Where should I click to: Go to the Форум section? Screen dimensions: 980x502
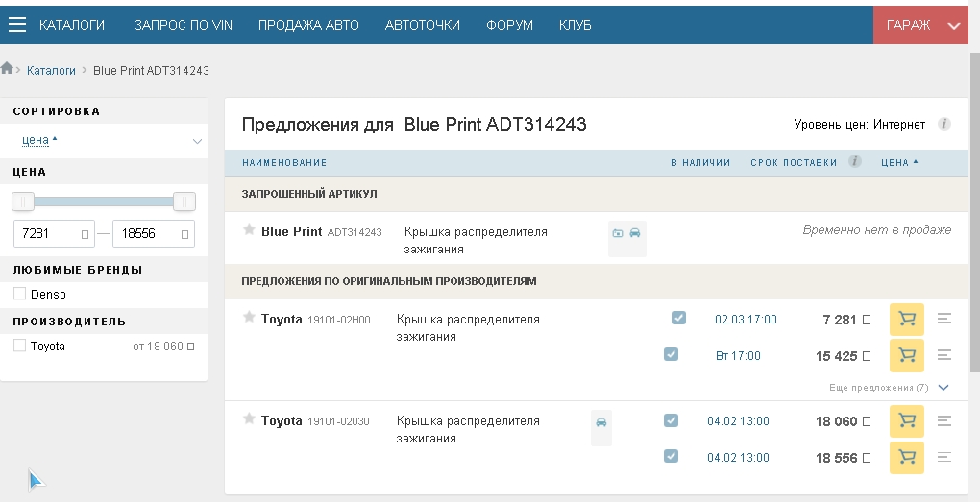509,25
